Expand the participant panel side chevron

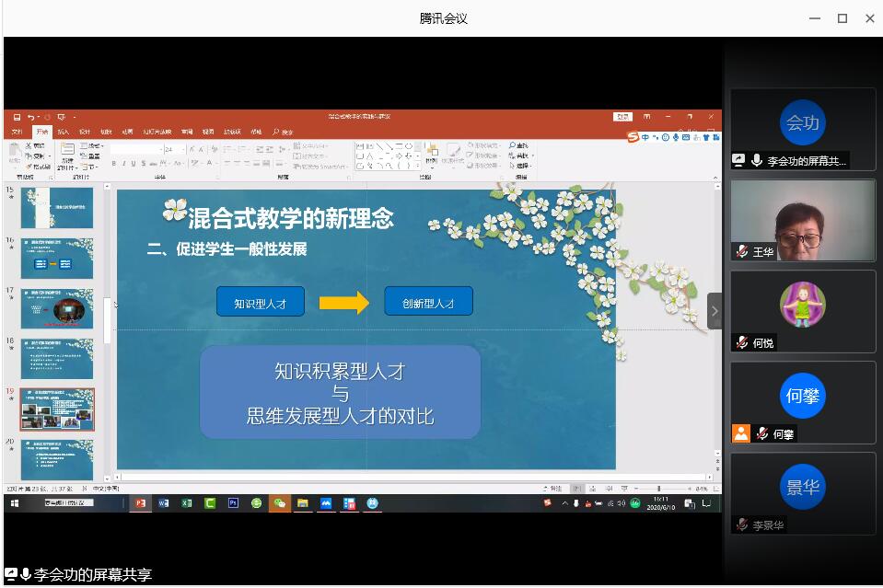click(x=715, y=311)
